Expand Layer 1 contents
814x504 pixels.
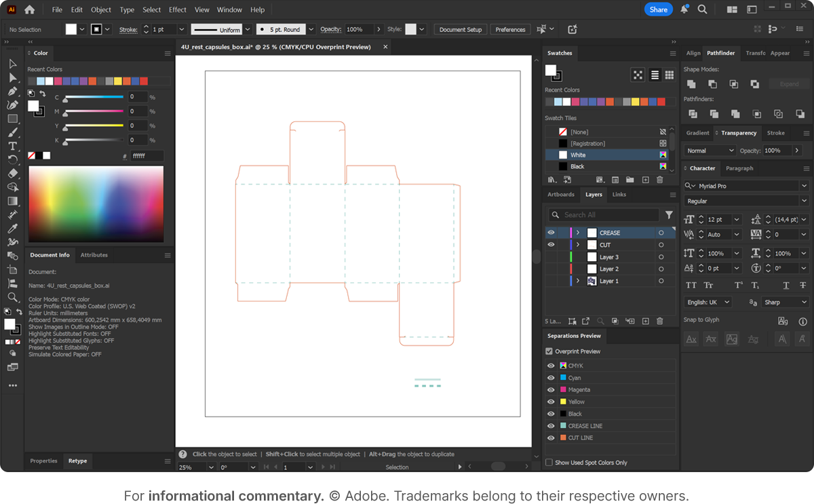(577, 281)
